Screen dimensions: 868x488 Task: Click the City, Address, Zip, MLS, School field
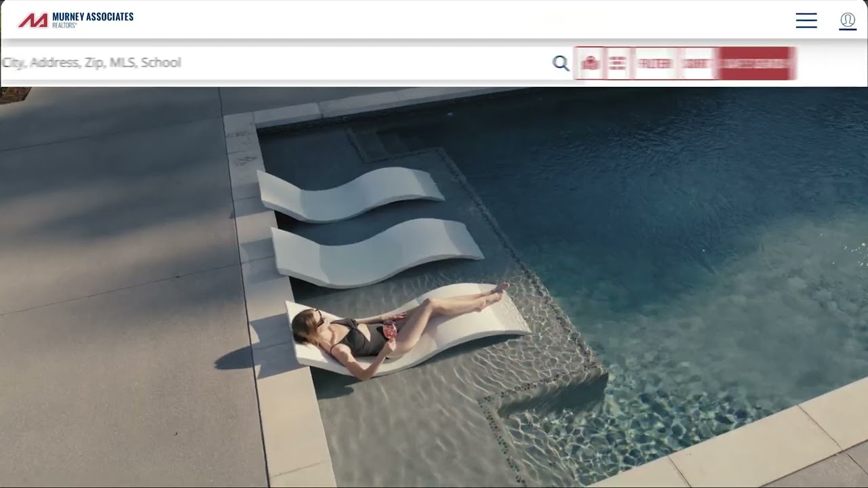[x=275, y=63]
